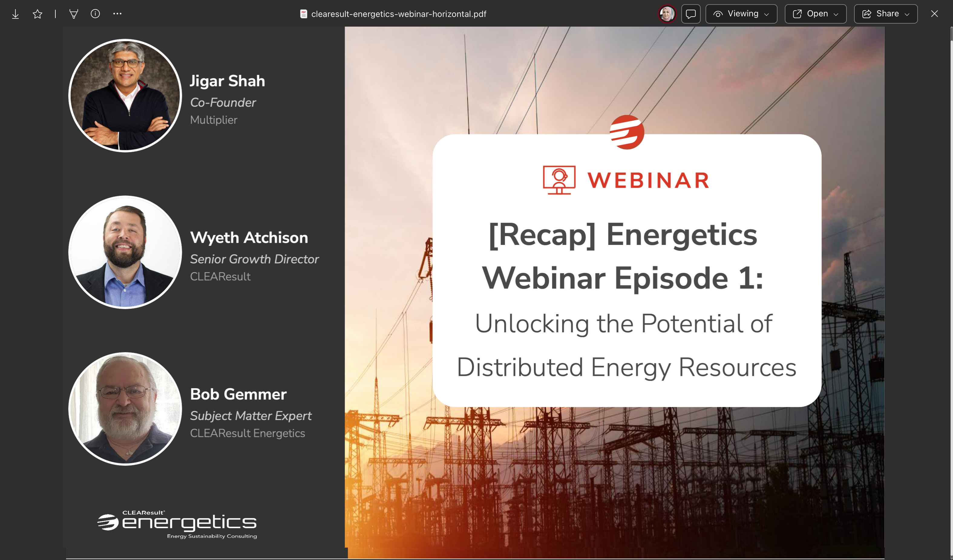953x560 pixels.
Task: Open the user profile avatar
Action: [667, 14]
